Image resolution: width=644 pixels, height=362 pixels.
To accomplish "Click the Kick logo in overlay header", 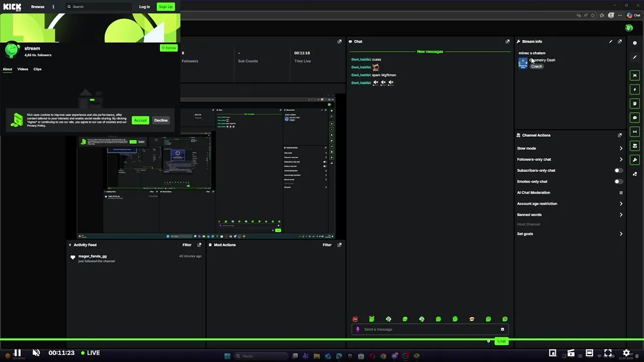I will (13, 7).
